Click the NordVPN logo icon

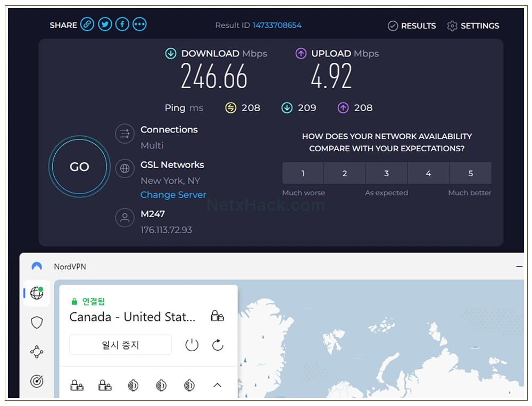[x=37, y=266]
